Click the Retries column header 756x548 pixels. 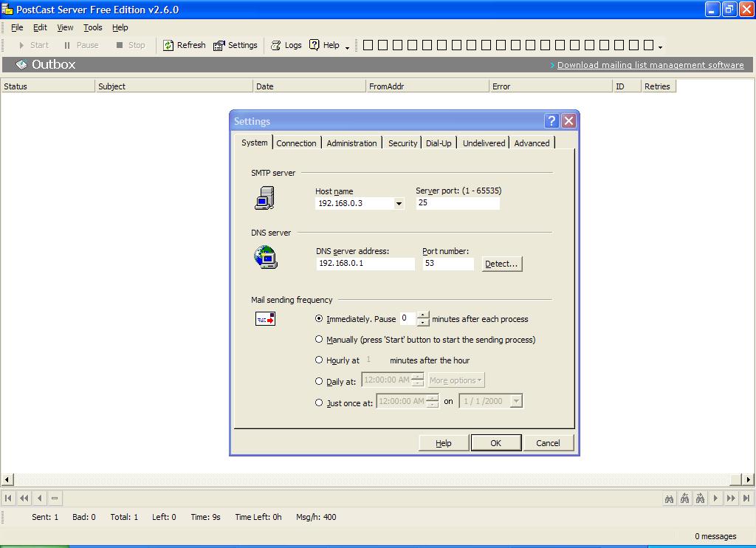click(658, 86)
